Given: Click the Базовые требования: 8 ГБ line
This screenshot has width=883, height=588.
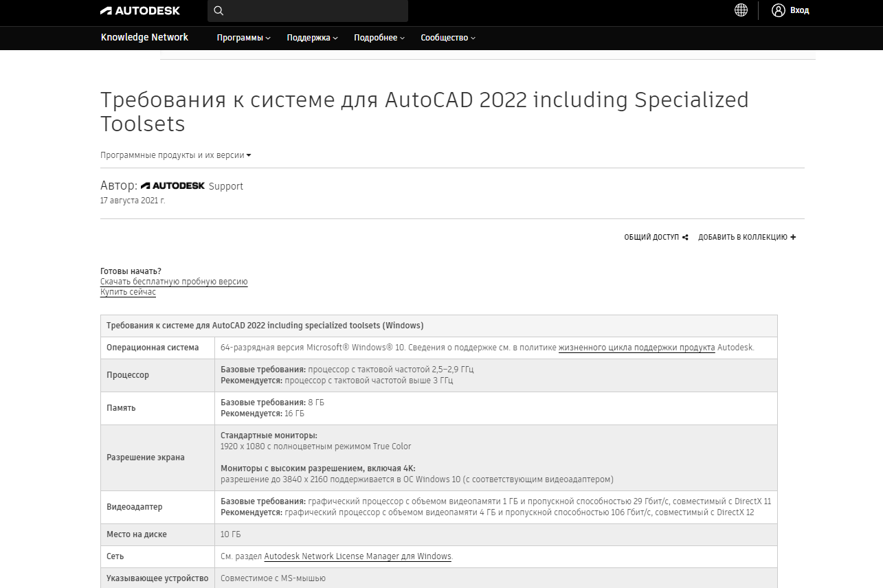Looking at the screenshot, I should (272, 403).
